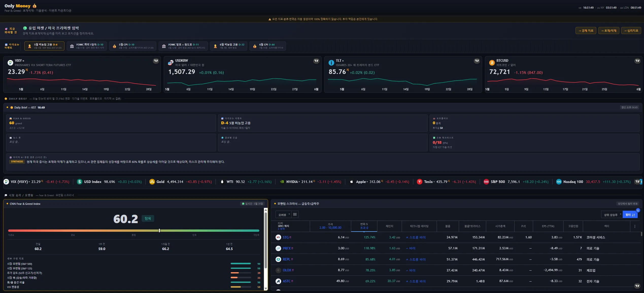This screenshot has width=644, height=293.
Task: Click the WTI oil drop icon
Action: click(222, 182)
